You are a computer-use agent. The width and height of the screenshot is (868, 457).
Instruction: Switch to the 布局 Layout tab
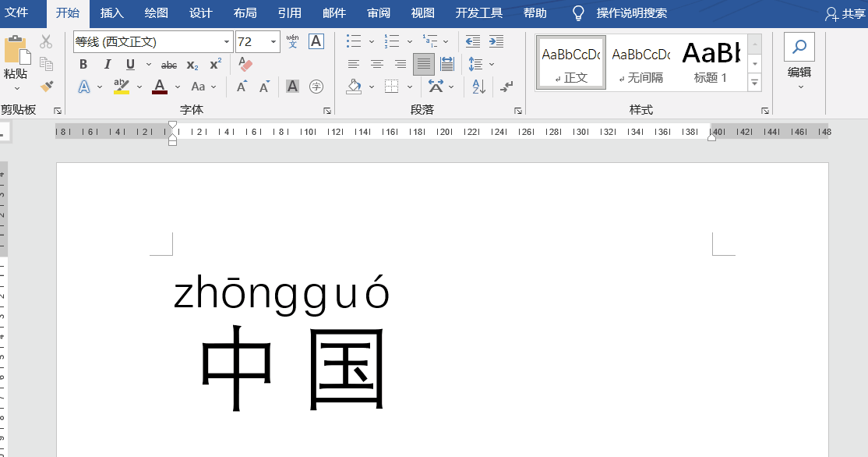coord(245,12)
